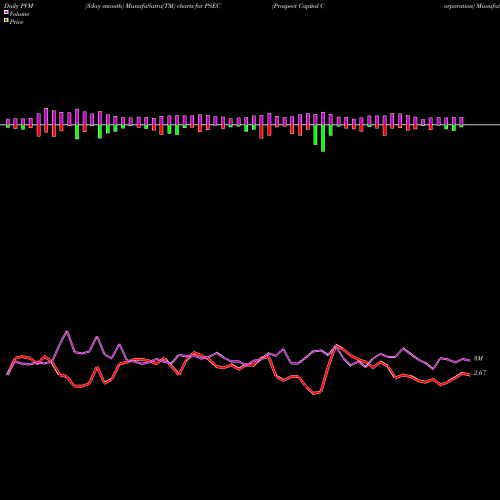
Task: Click the purple volume line's highest peak
Action: click(67, 331)
